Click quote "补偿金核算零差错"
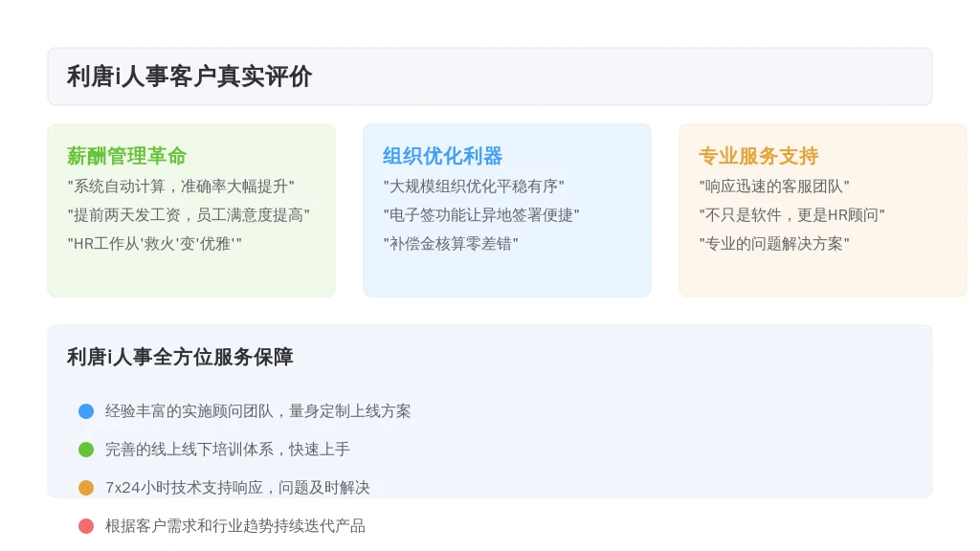The image size is (980, 551). [x=451, y=244]
